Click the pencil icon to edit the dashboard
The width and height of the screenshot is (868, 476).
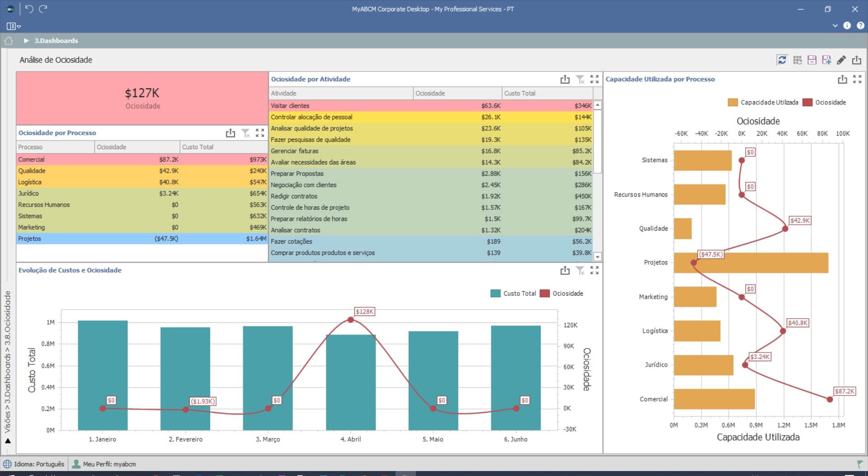click(x=841, y=60)
